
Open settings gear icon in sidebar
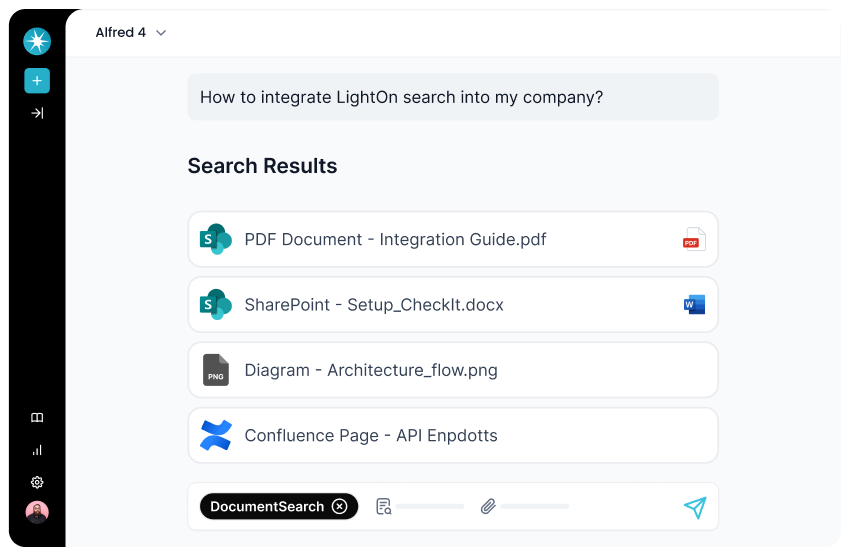pos(37,482)
